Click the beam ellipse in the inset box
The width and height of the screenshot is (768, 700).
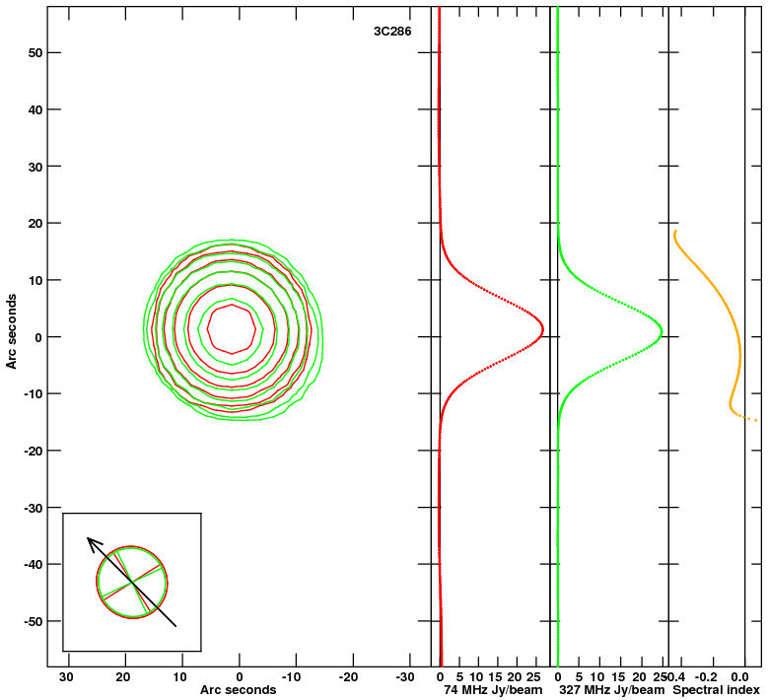point(132,582)
